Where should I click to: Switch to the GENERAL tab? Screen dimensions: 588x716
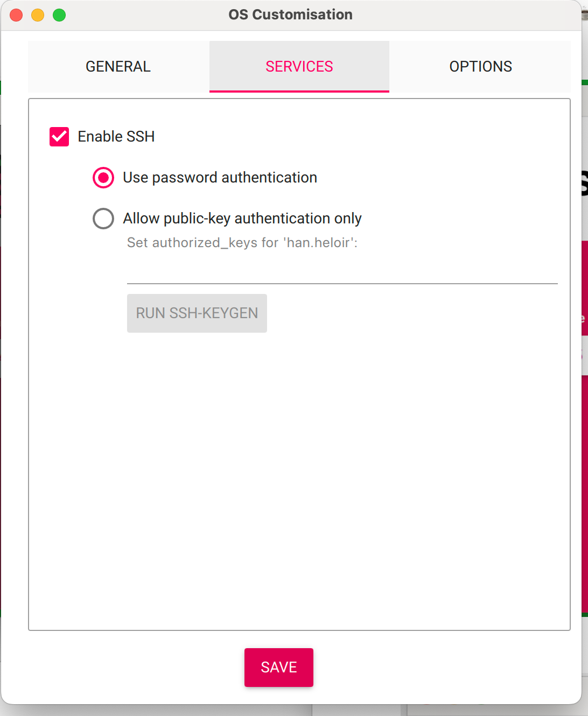point(118,66)
